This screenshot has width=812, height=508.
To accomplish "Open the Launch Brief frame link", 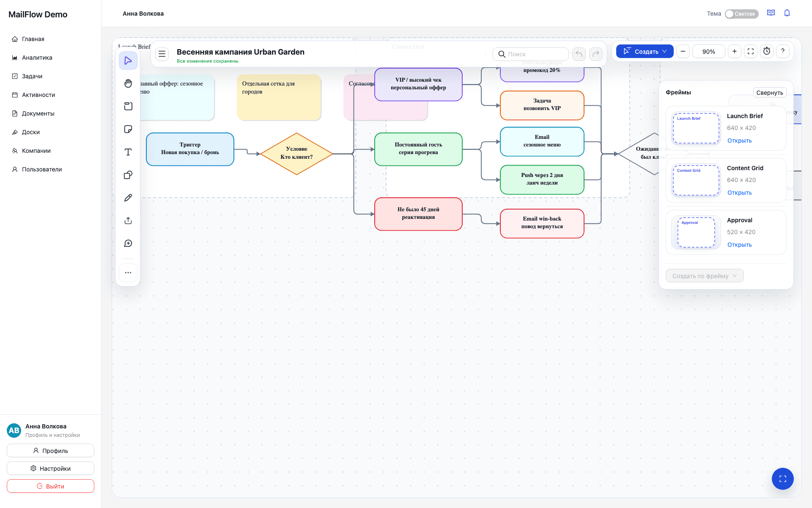I will coord(739,141).
